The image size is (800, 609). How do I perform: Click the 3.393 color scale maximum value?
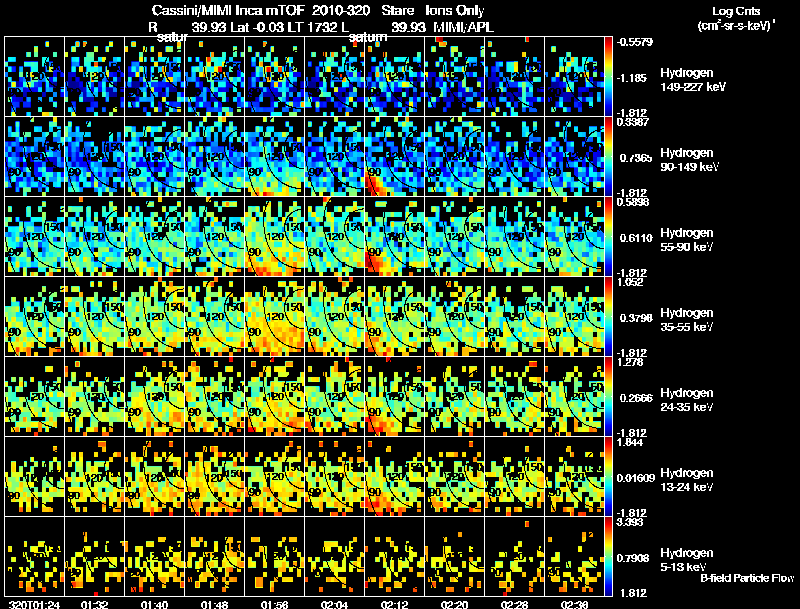click(x=630, y=522)
